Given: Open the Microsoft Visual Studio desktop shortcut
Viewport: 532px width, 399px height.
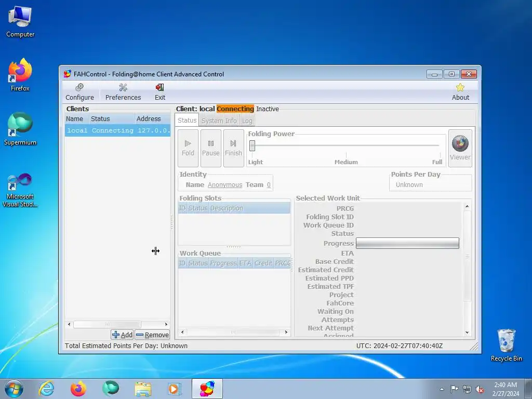Looking at the screenshot, I should click(20, 190).
